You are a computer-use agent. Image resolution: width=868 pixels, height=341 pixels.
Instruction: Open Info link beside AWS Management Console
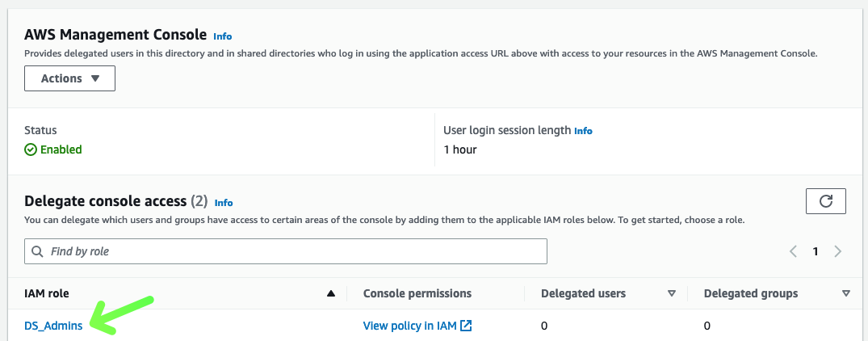click(x=222, y=36)
